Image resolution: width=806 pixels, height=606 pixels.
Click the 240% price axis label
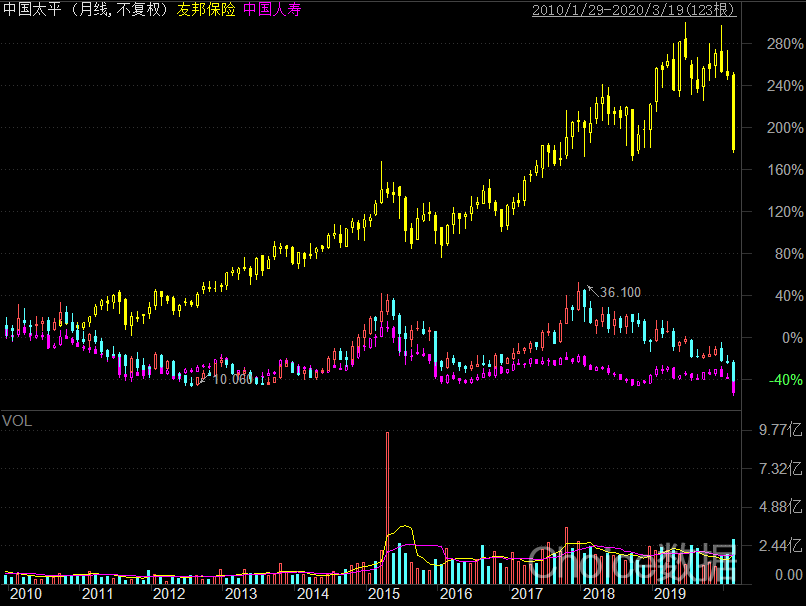tap(784, 86)
